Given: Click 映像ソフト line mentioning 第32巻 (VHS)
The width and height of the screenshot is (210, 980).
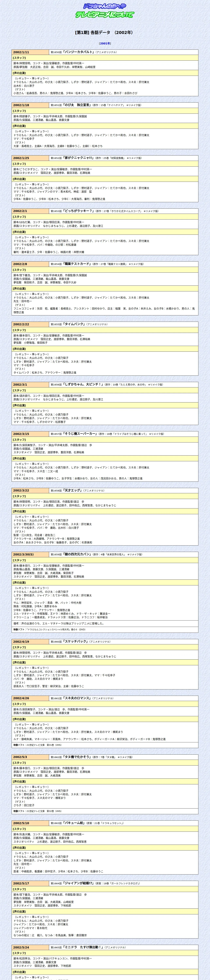Looking at the screenshot, I should click(105, 811).
